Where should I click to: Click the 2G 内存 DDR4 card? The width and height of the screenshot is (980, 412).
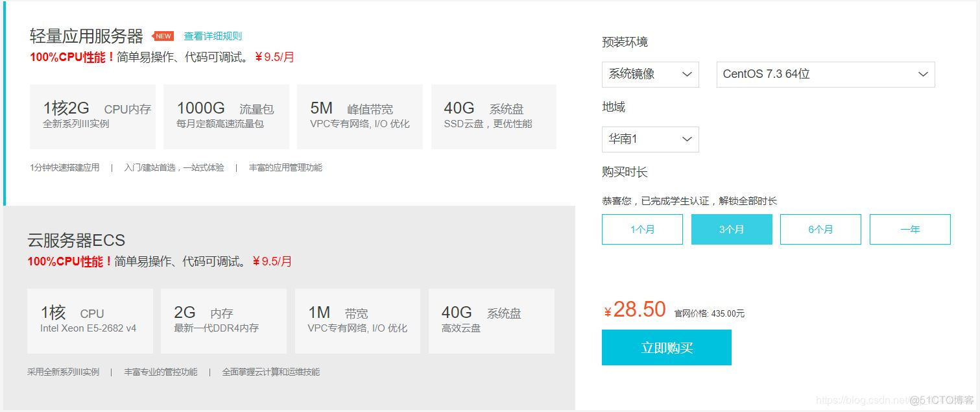tap(224, 321)
